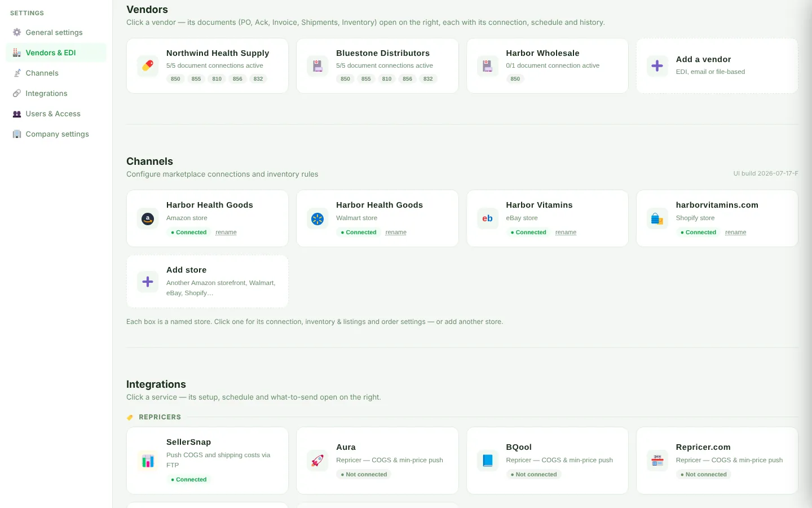Screen dimensions: 812x508
Task: Click Add a vendor card
Action: (717, 66)
